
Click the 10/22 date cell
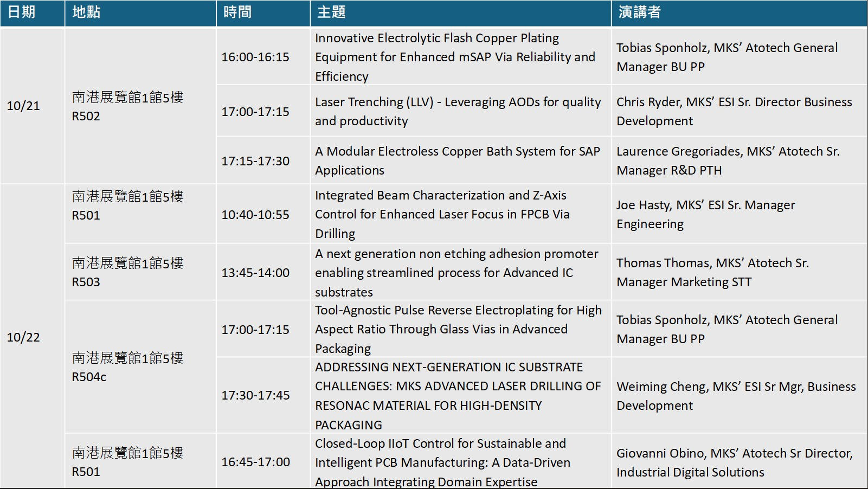pyautogui.click(x=23, y=337)
